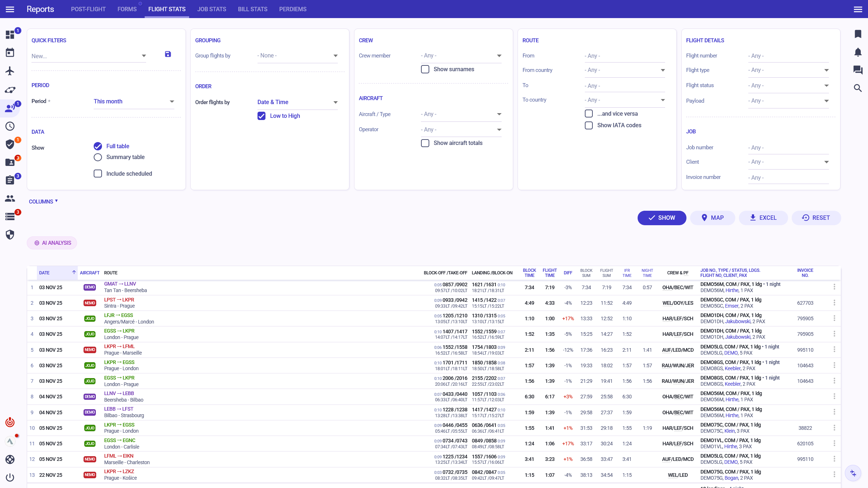868x488 pixels.
Task: Switch to the JOB STATS tab
Action: click(x=212, y=9)
